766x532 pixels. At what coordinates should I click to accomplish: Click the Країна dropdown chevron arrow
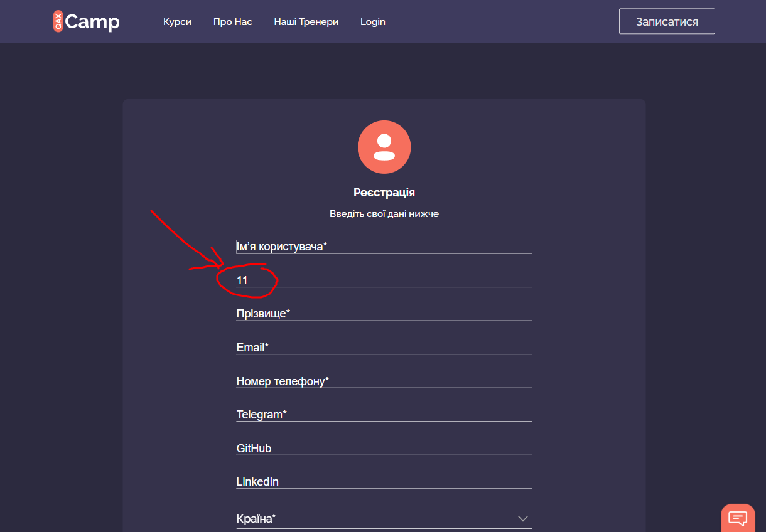(522, 518)
